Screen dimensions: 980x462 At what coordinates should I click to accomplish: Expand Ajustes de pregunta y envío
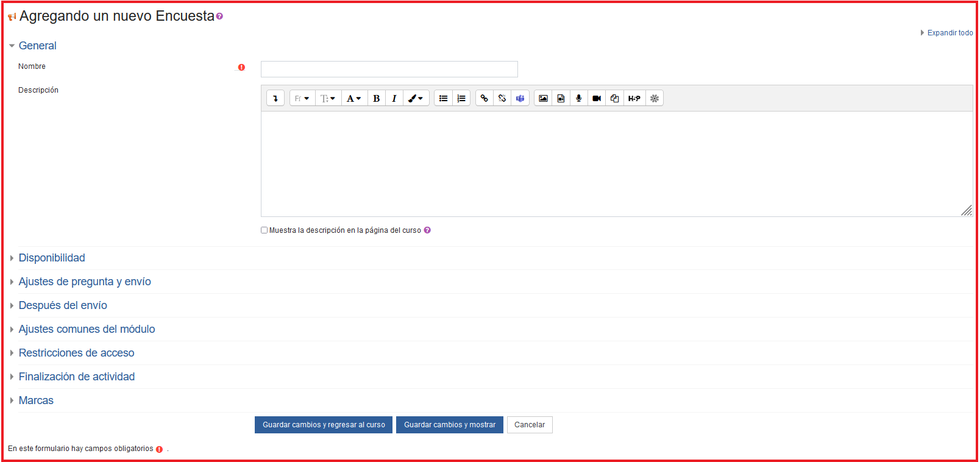click(85, 282)
